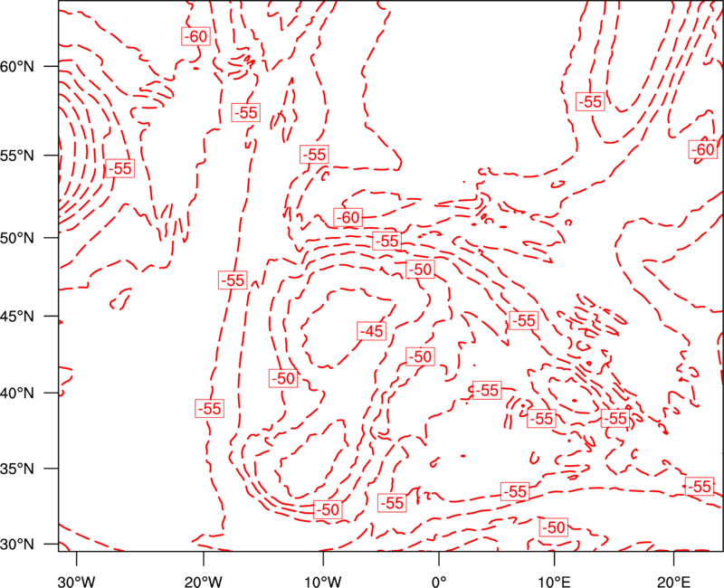The height and width of the screenshot is (588, 724).
Task: Select the 40°N latitude axis label
Action: 17,393
